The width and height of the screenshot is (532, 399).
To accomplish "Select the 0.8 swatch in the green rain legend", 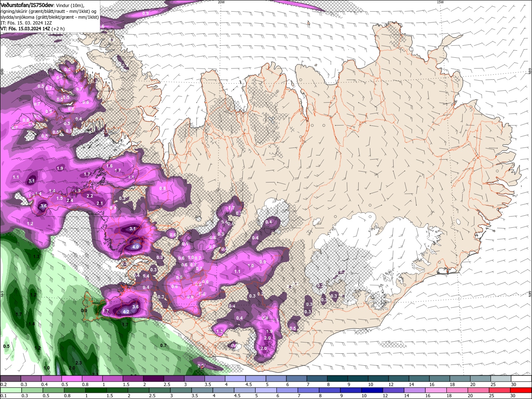I will click(75, 390).
